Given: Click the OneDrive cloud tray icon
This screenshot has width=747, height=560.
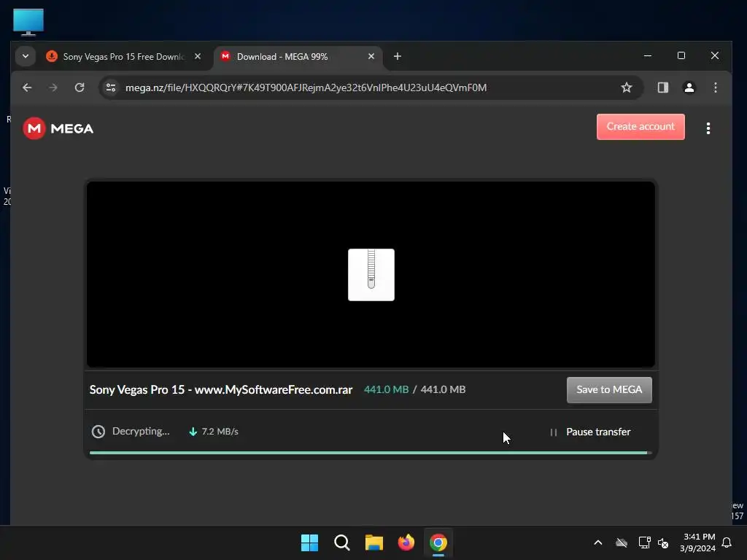Looking at the screenshot, I should coord(622,542).
